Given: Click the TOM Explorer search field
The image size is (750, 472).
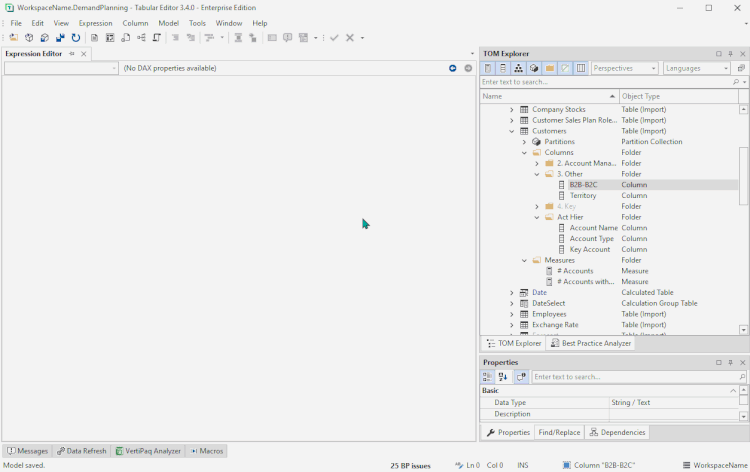Looking at the screenshot, I should (x=606, y=82).
